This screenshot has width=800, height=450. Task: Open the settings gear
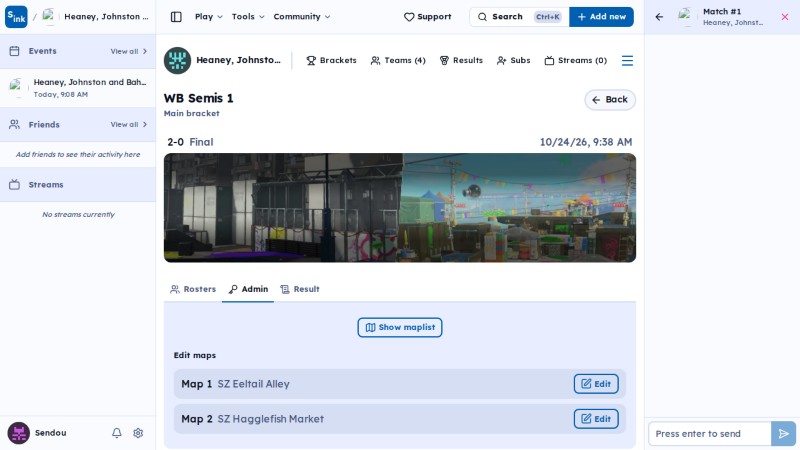[138, 433]
